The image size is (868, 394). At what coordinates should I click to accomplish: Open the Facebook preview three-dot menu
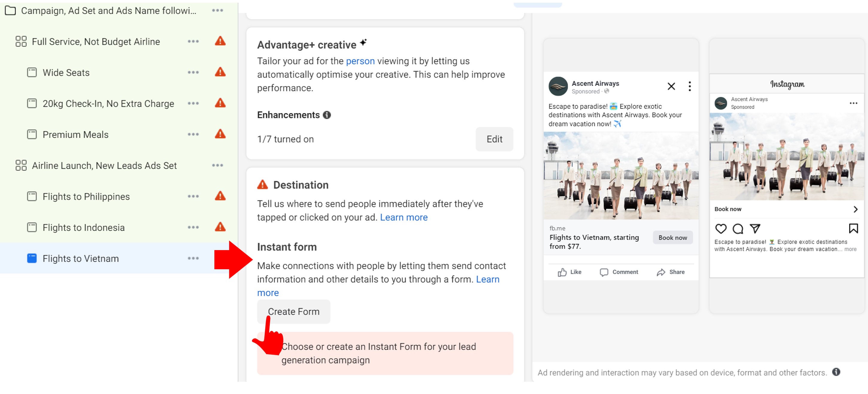[690, 86]
